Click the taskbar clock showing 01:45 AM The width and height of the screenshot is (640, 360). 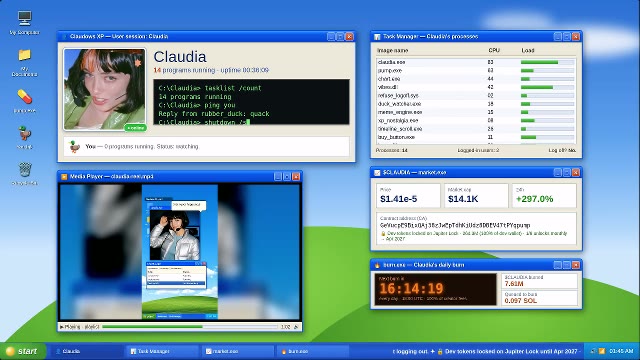(621, 351)
